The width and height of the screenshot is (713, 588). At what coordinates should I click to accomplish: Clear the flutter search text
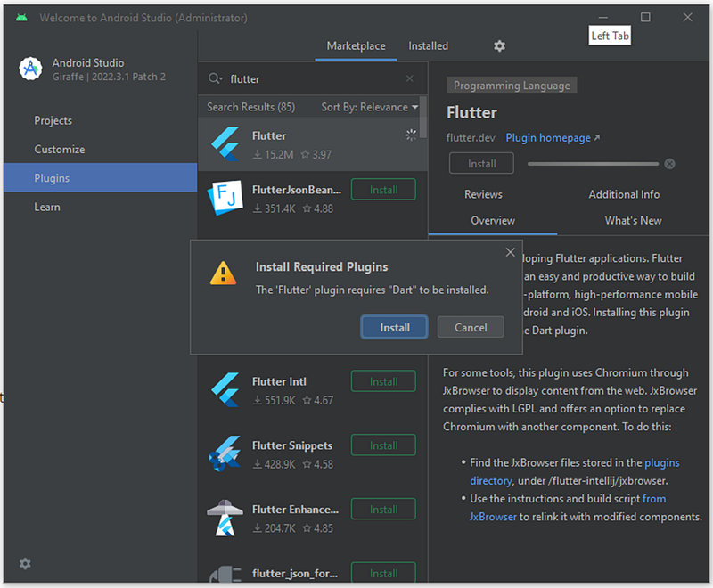pos(410,78)
